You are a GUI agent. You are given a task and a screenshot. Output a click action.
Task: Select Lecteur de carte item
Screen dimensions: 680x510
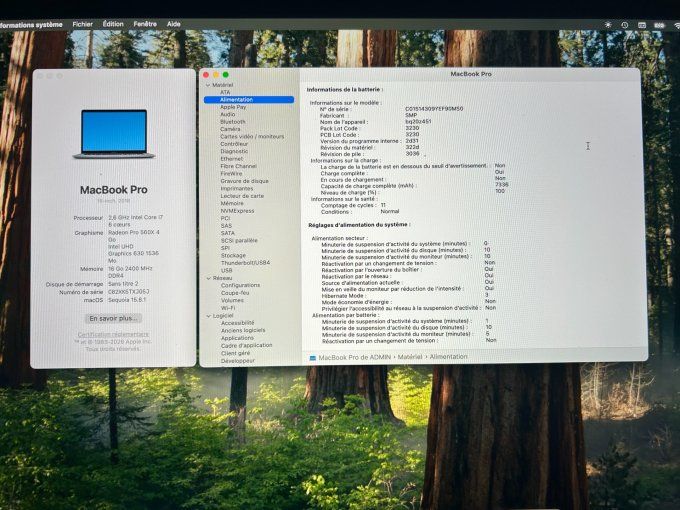[242, 196]
